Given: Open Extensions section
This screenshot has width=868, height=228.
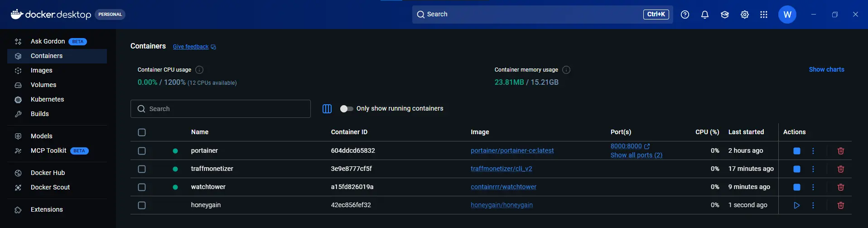Looking at the screenshot, I should (57, 210).
